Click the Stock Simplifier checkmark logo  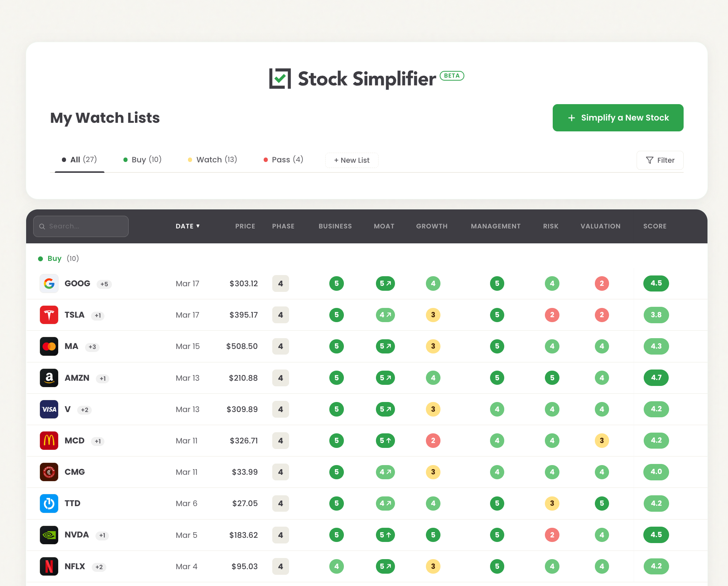coord(280,79)
